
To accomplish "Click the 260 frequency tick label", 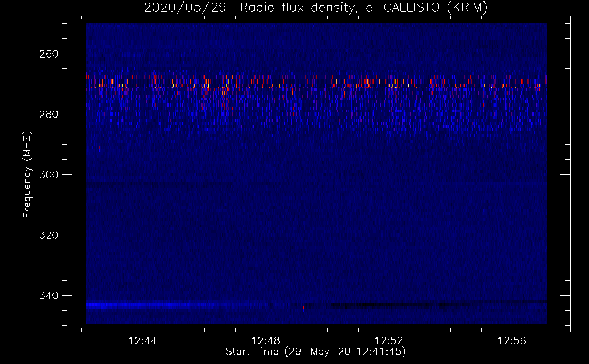I will [x=48, y=54].
